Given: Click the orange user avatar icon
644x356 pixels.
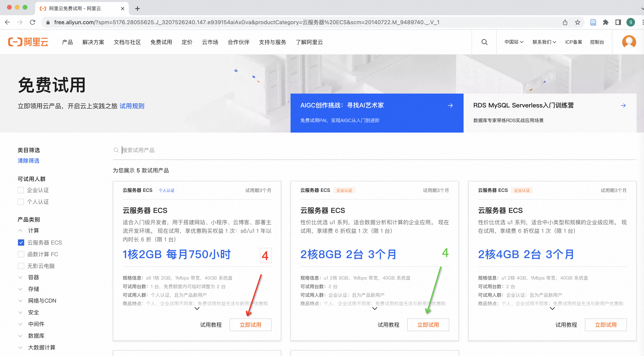Looking at the screenshot, I should click(x=629, y=42).
